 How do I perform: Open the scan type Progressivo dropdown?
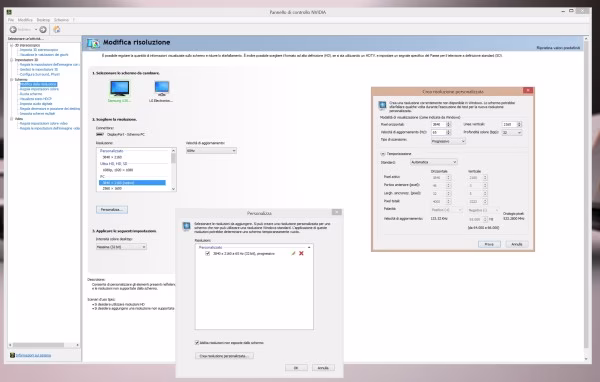(448, 141)
